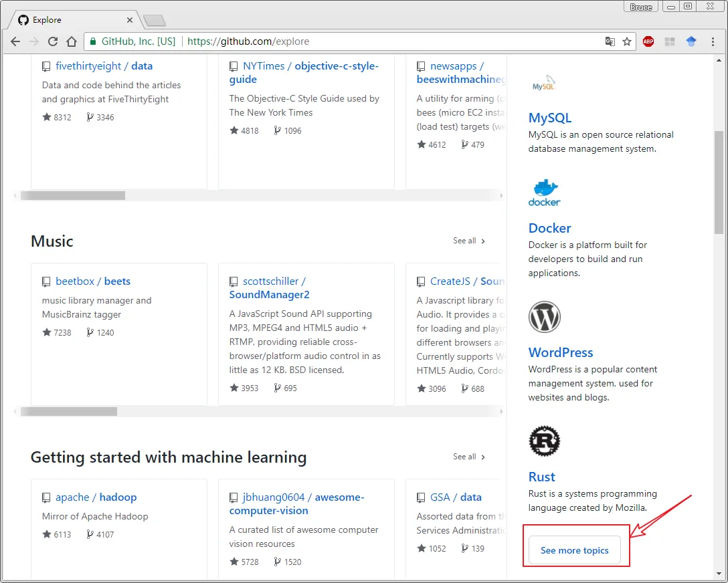The height and width of the screenshot is (583, 728).
Task: Click the browser back arrow
Action: (15, 41)
